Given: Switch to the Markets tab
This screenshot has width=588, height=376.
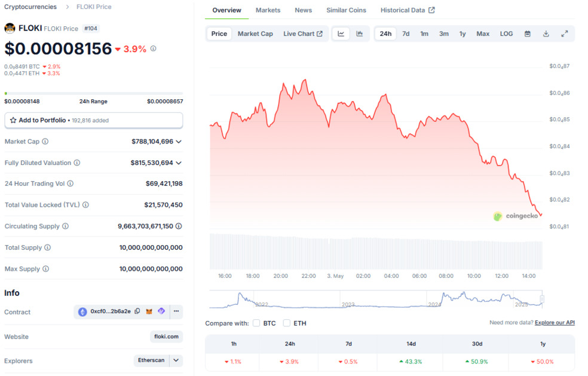Looking at the screenshot, I should (268, 10).
